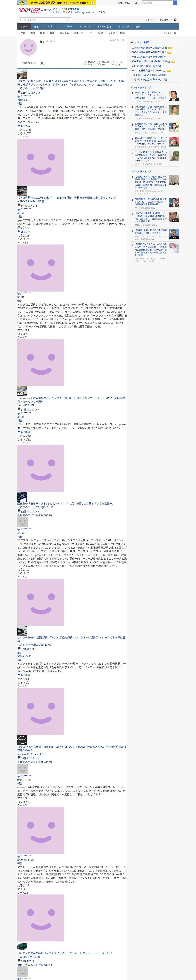Switch to the ランキング tab
The width and height of the screenshot is (196, 980).
tap(123, 27)
